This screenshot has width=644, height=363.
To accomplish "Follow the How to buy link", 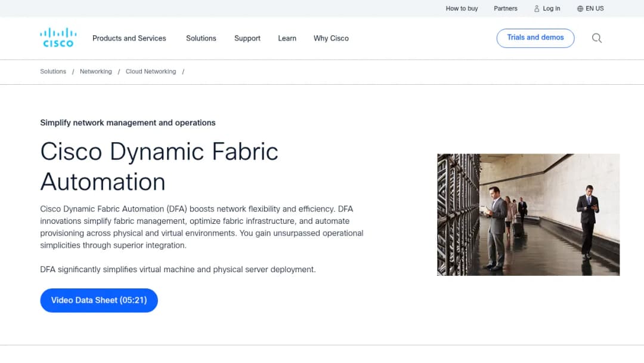I will click(x=462, y=8).
